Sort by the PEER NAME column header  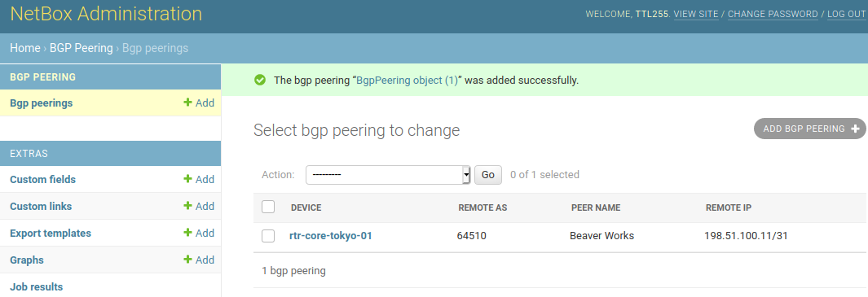coord(596,208)
